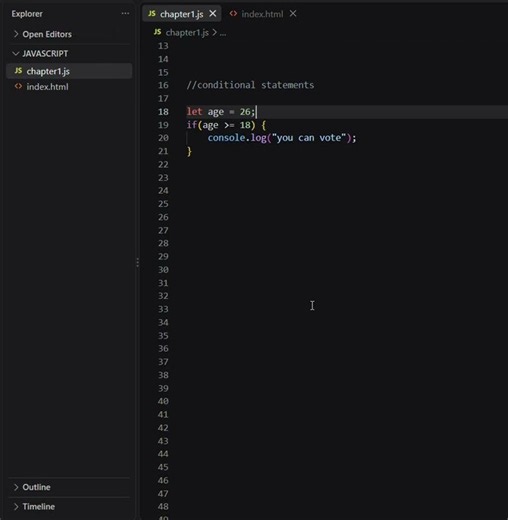The height and width of the screenshot is (520, 508).
Task: Click the ">=" operator on line 19
Action: (x=229, y=125)
